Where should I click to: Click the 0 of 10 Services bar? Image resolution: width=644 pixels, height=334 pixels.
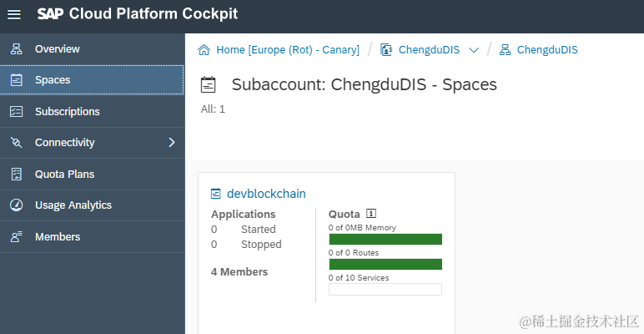pos(385,289)
